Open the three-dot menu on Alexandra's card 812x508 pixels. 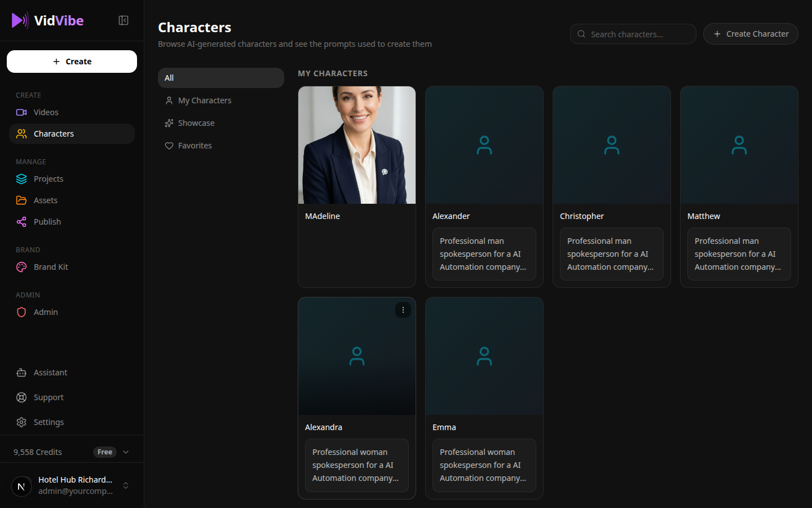coord(403,310)
